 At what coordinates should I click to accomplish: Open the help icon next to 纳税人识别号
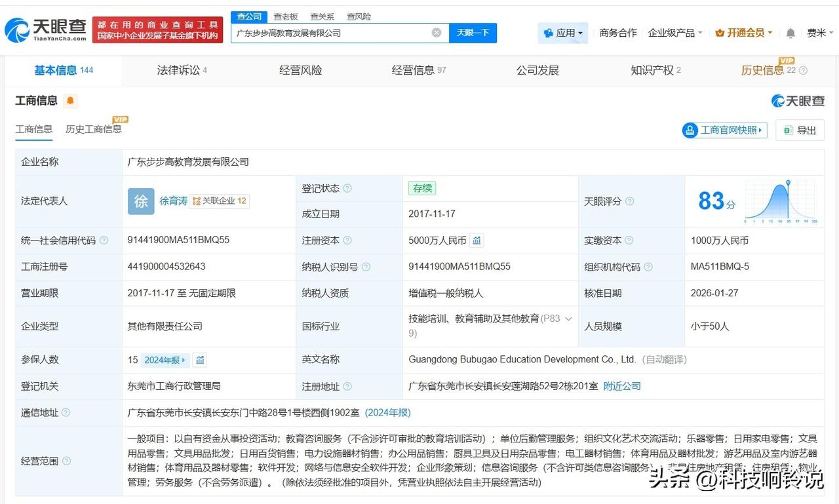[366, 267]
